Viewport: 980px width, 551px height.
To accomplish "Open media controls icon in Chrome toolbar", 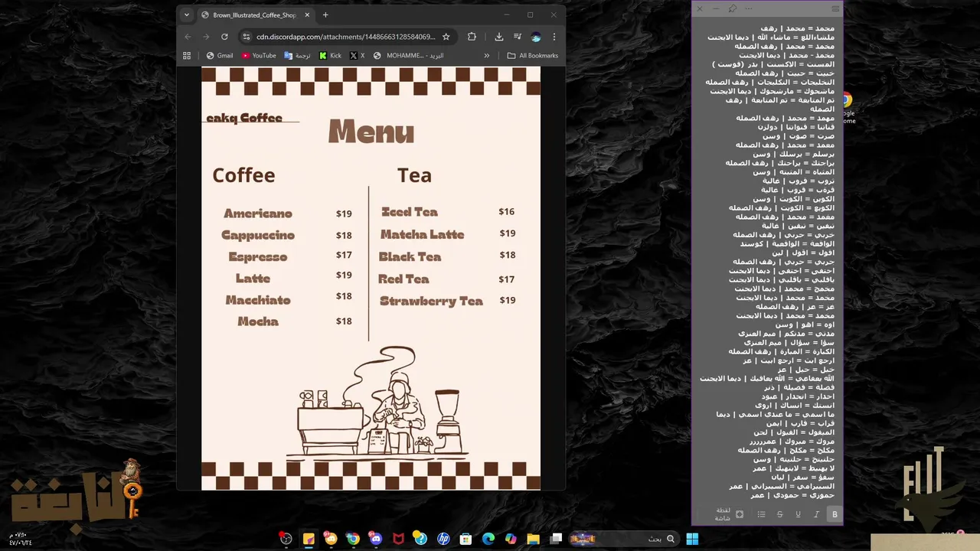I will click(518, 37).
